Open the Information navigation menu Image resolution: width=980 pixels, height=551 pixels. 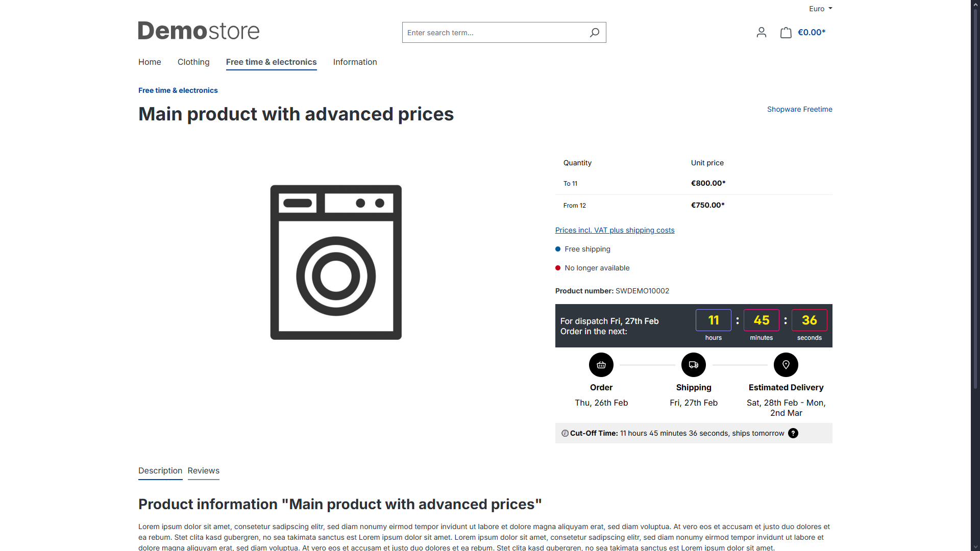[x=355, y=62]
